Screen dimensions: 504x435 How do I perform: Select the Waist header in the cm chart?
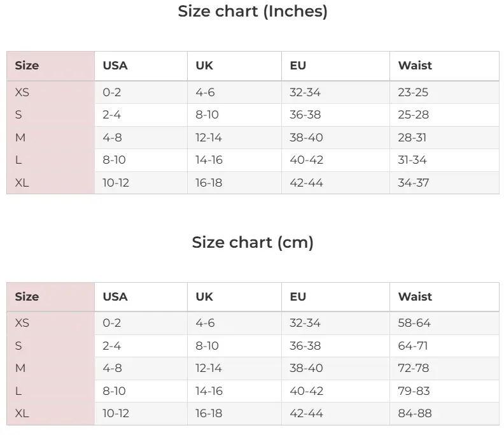point(415,297)
